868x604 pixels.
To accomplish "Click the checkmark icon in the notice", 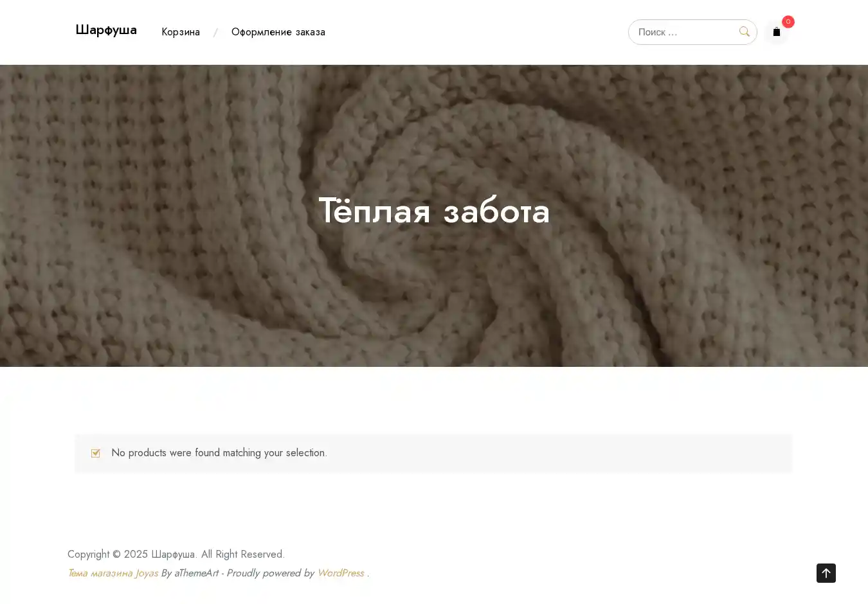I will pyautogui.click(x=96, y=453).
